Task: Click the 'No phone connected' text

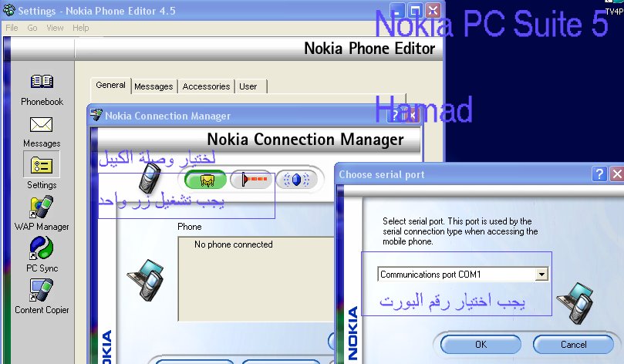Action: [x=234, y=244]
